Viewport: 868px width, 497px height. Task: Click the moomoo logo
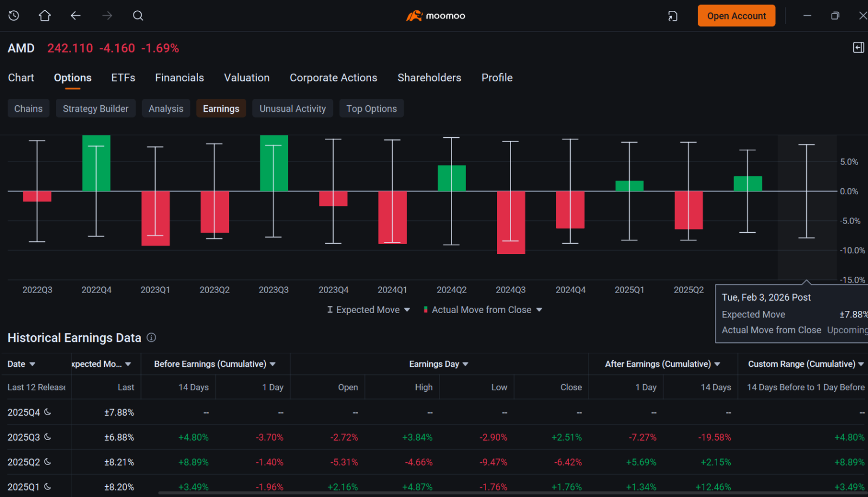436,16
